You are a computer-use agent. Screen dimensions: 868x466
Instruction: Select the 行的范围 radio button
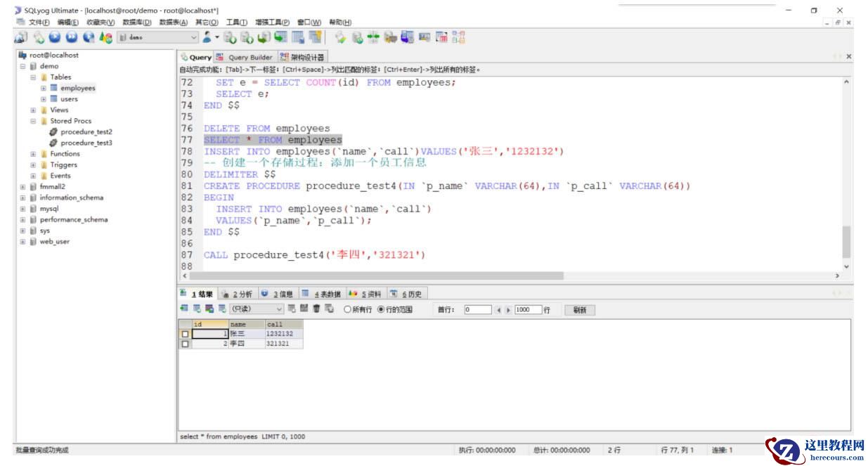pyautogui.click(x=382, y=309)
